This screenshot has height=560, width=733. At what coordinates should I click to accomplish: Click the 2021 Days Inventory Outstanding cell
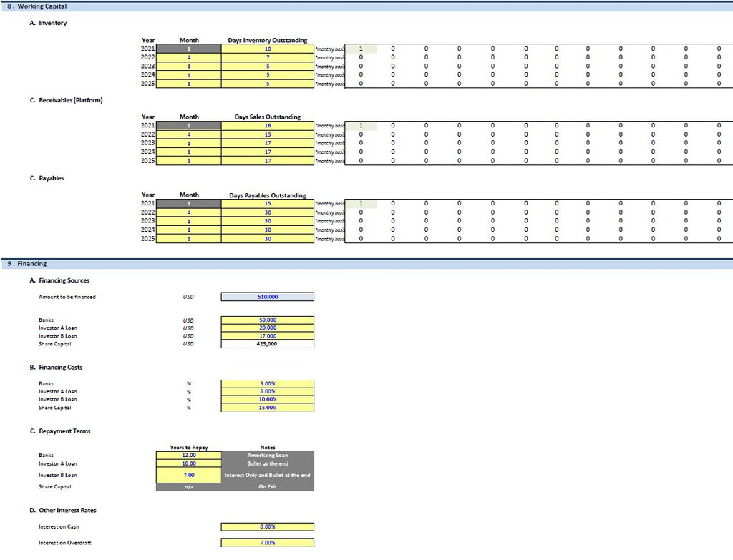(268, 49)
